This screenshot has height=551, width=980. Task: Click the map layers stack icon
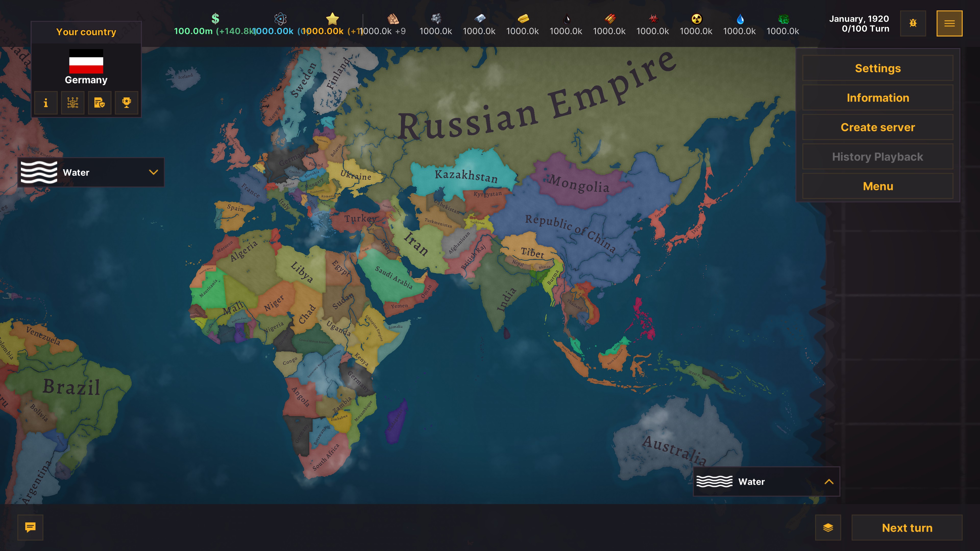pyautogui.click(x=828, y=528)
